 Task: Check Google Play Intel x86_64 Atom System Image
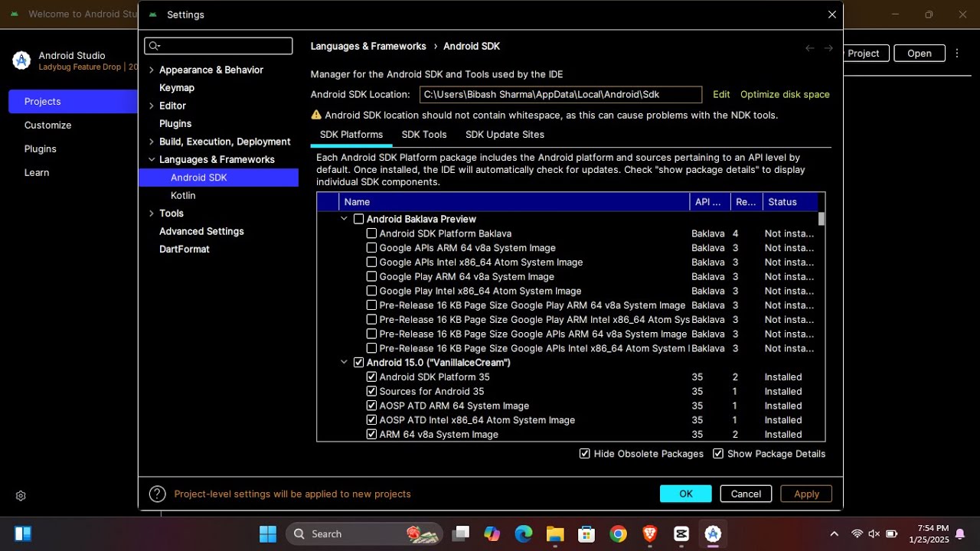click(x=371, y=291)
